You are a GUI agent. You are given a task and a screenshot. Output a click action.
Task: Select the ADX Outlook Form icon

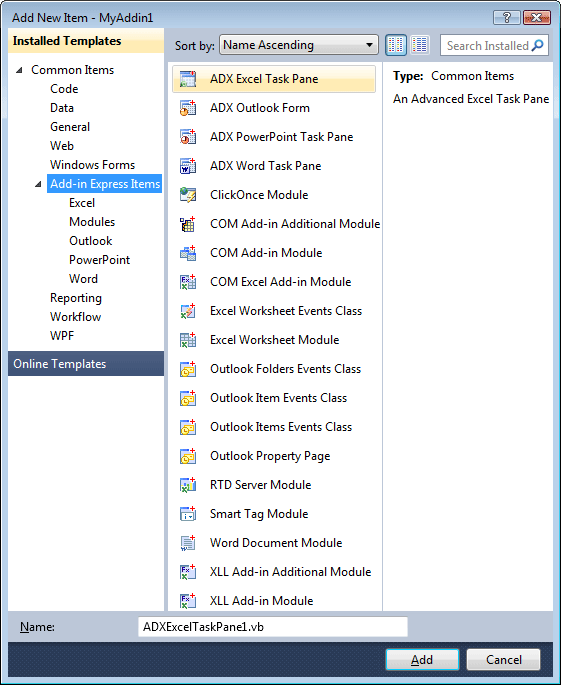coord(188,108)
